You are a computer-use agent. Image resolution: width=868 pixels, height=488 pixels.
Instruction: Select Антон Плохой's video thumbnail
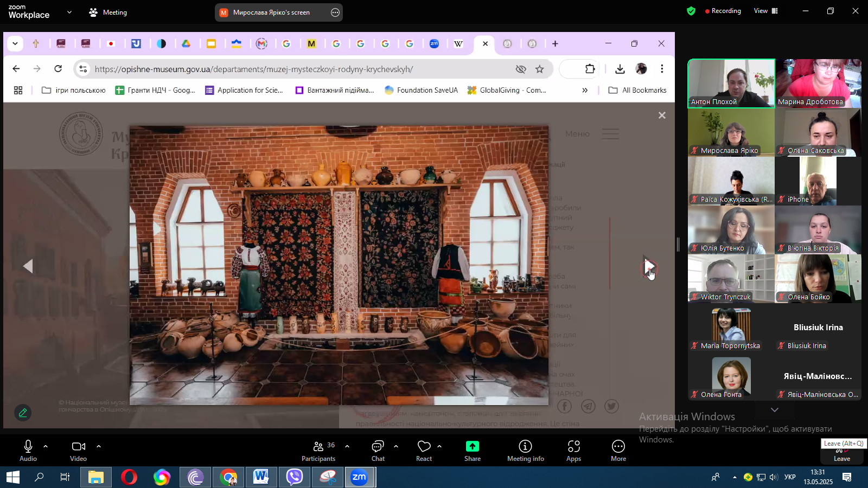pos(731,83)
